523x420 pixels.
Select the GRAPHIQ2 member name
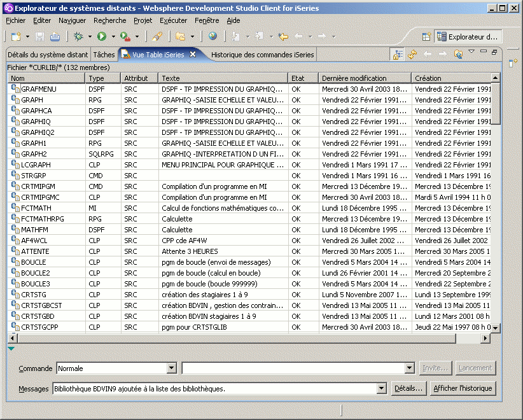38,132
